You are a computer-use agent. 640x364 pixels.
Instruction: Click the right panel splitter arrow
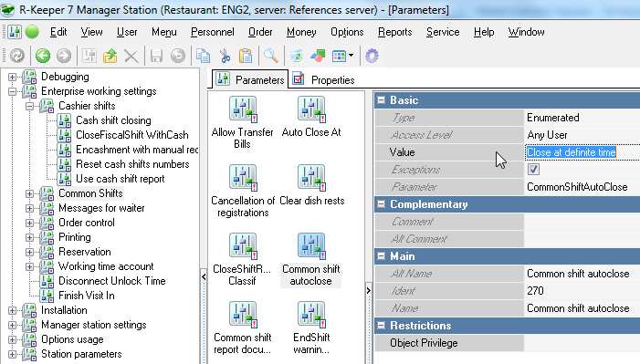click(369, 290)
